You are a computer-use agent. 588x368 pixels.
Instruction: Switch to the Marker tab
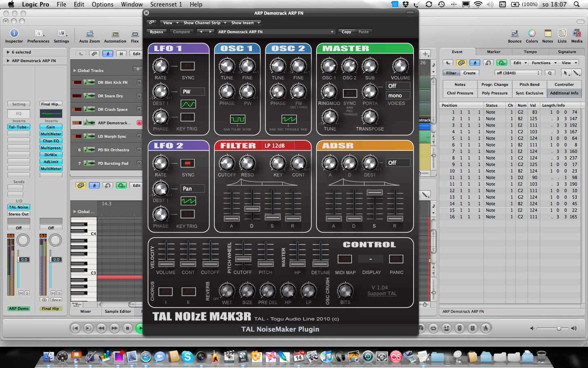493,52
